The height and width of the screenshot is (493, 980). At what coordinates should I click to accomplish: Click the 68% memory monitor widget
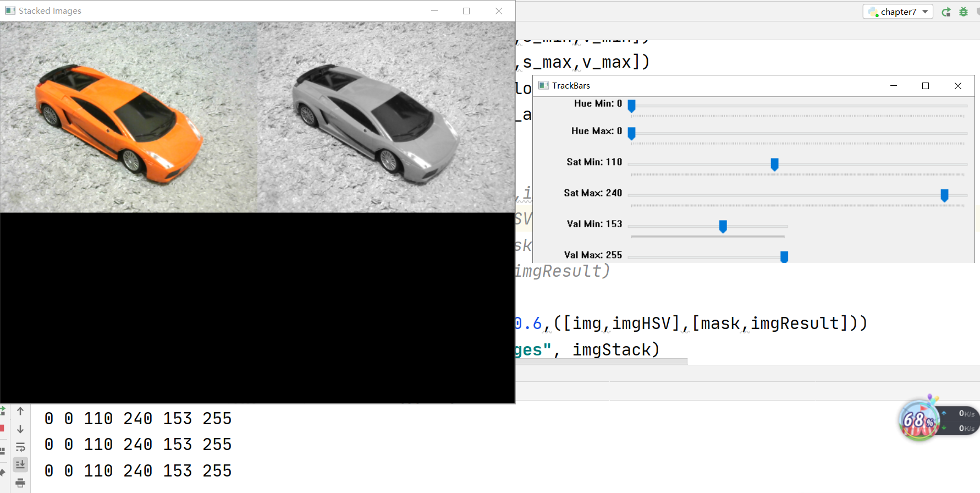click(919, 420)
